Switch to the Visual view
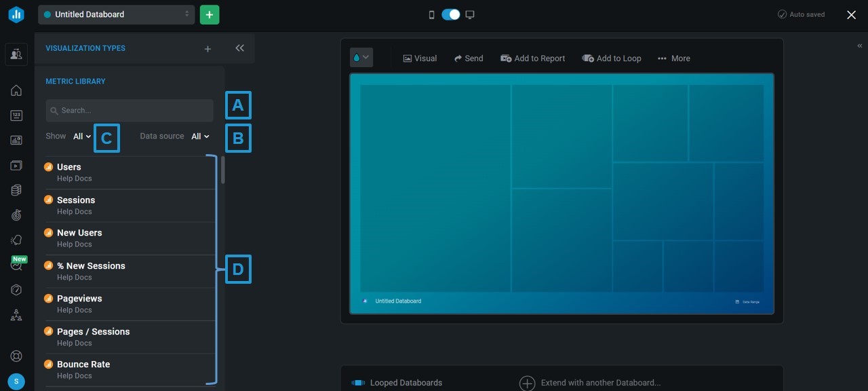868x391 pixels. [x=420, y=58]
